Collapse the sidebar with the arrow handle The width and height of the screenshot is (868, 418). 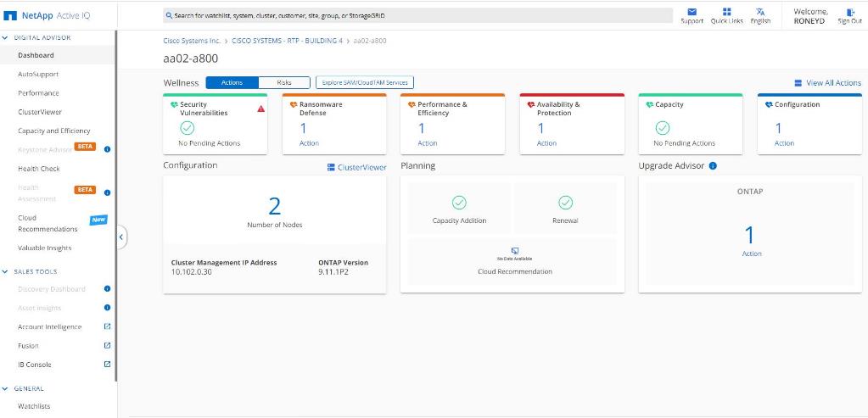tap(121, 237)
